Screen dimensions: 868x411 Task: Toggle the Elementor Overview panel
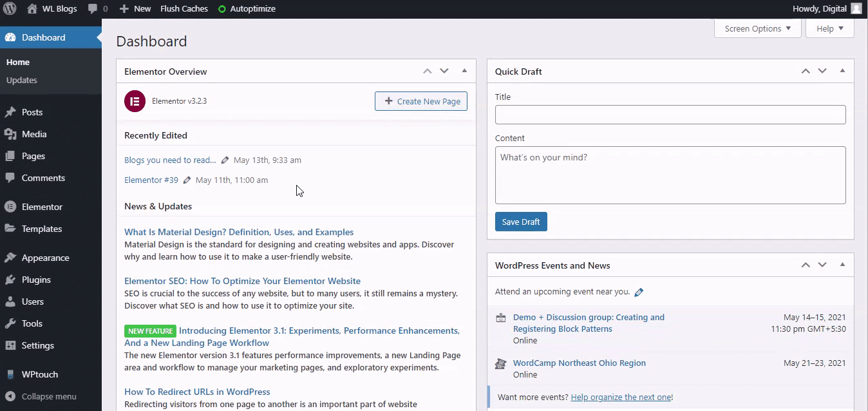click(464, 71)
